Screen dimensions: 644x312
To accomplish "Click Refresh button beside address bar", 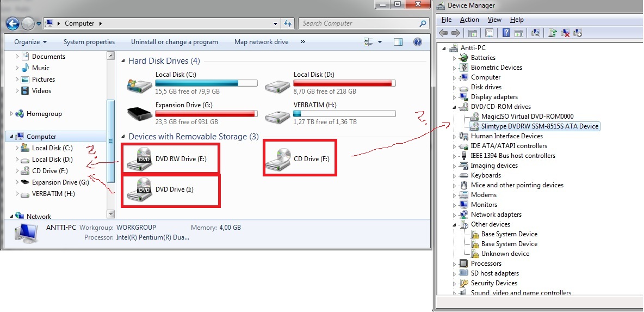I will (288, 23).
